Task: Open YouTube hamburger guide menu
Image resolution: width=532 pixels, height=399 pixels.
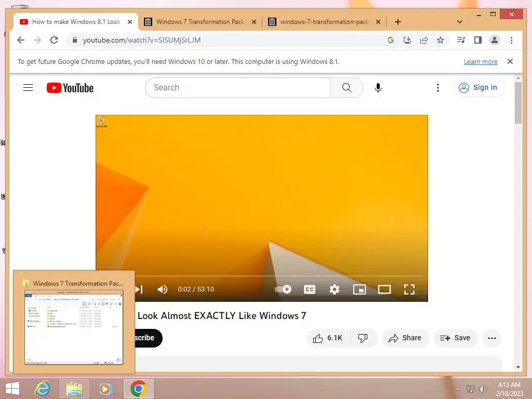Action: (28, 87)
